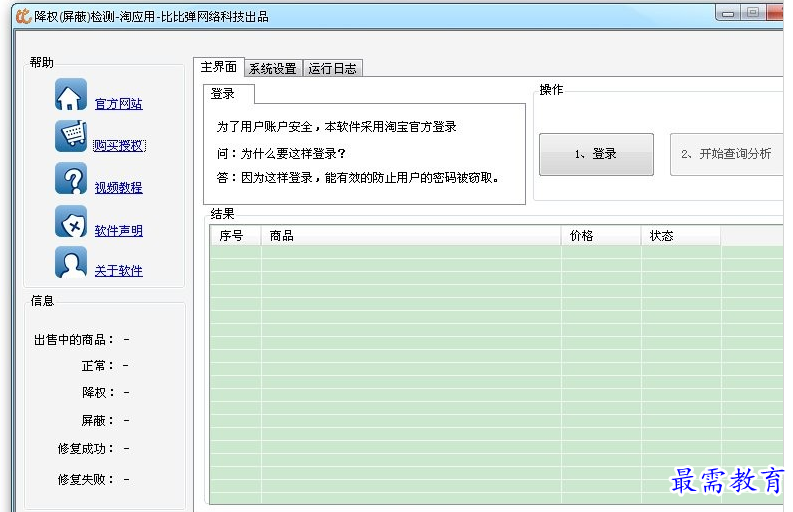Screen dimensions: 793x512
Task: Click the text 为了用户账户安全，本软件采用淘宝官方登录
Action: click(337, 126)
